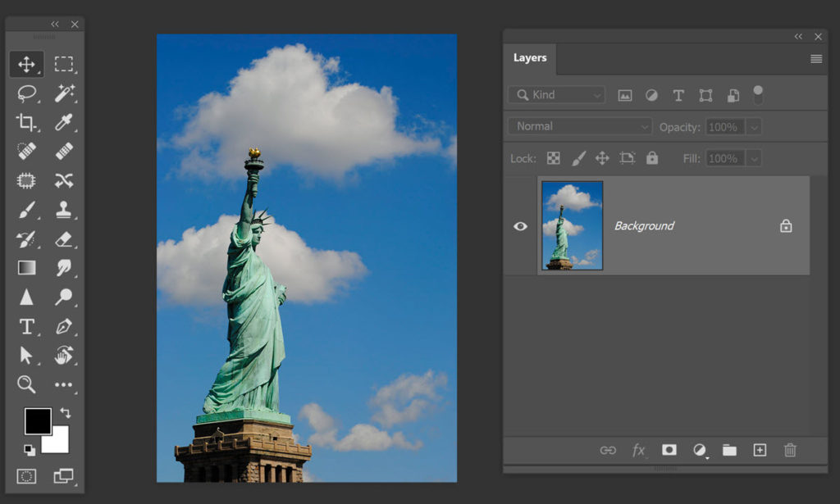Reset to default foreground and background colors
This screenshot has width=840, height=504.
click(30, 451)
